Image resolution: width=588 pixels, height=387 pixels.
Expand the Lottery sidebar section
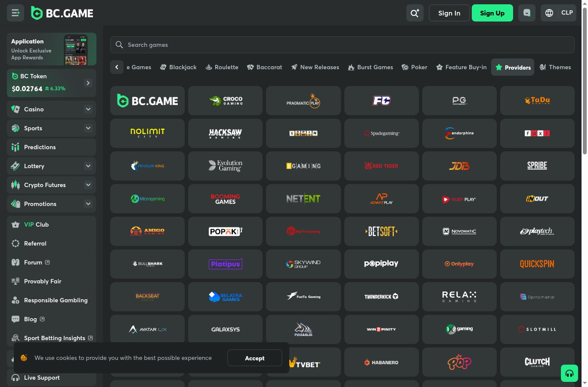click(88, 166)
